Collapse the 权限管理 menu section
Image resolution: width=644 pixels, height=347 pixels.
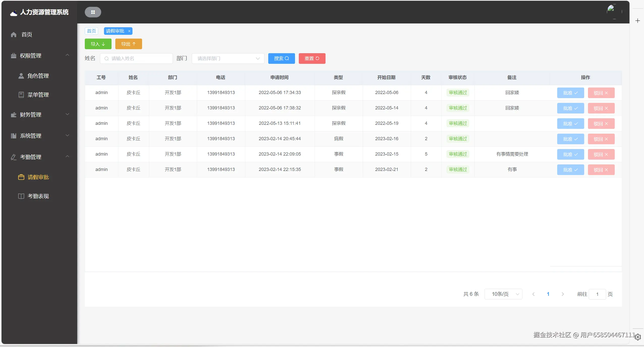click(x=67, y=55)
